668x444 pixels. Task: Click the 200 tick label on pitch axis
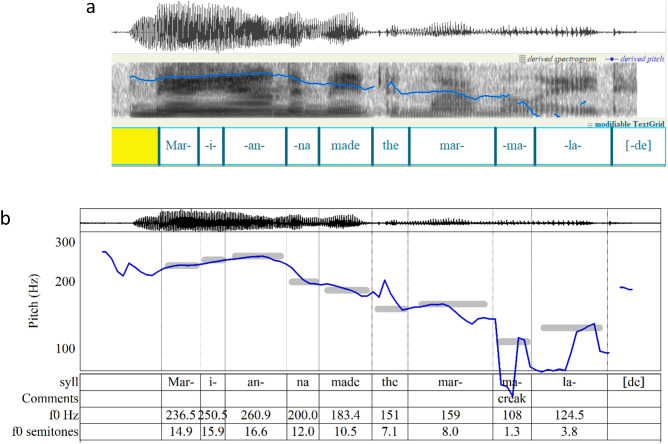[x=65, y=282]
